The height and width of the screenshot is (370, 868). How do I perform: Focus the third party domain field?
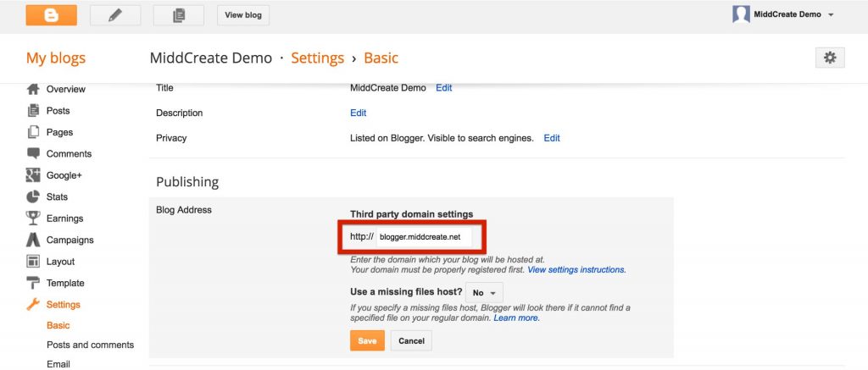tap(424, 237)
